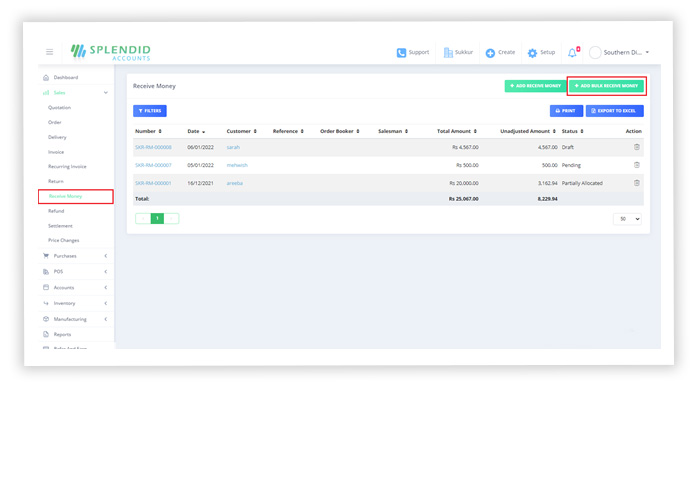The width and height of the screenshot is (699, 492).
Task: Sort by Reference column arrows
Action: click(302, 131)
